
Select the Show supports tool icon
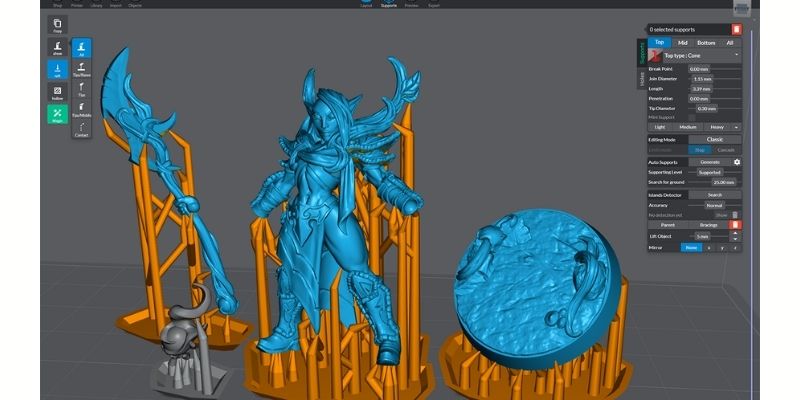point(57,48)
